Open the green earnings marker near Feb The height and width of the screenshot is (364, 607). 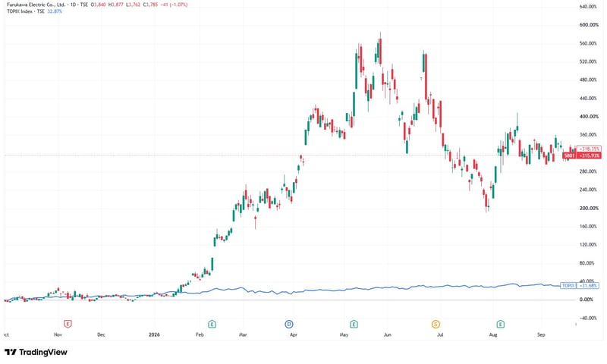tap(212, 324)
